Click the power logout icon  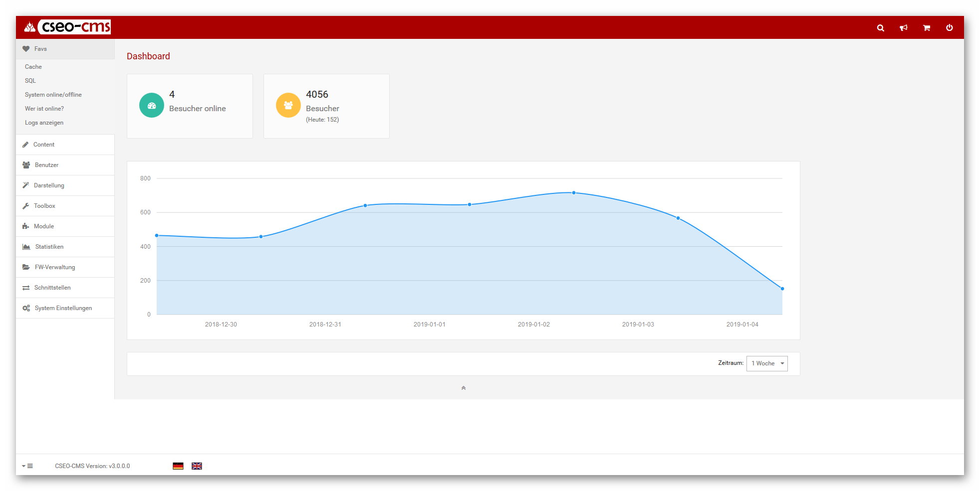coord(950,28)
